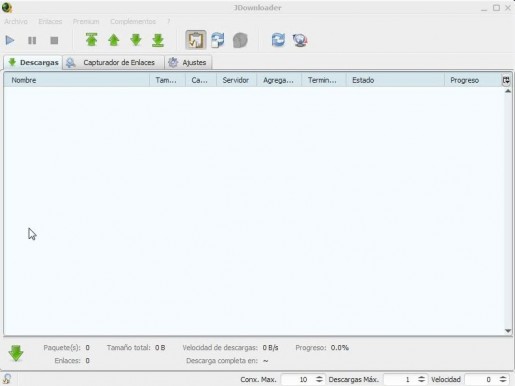Click the Velocidad de descargas value 0 B/s
Screen dimensions: 515x386
(270, 348)
